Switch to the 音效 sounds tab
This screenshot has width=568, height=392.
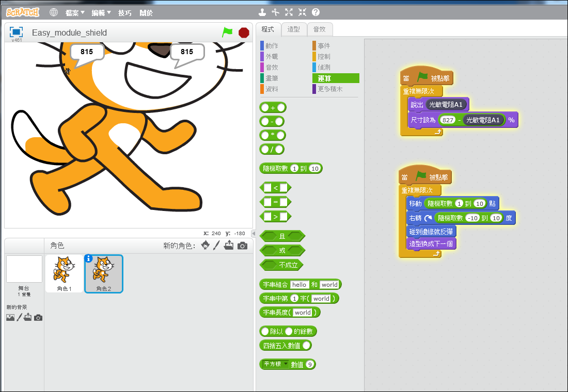[320, 29]
